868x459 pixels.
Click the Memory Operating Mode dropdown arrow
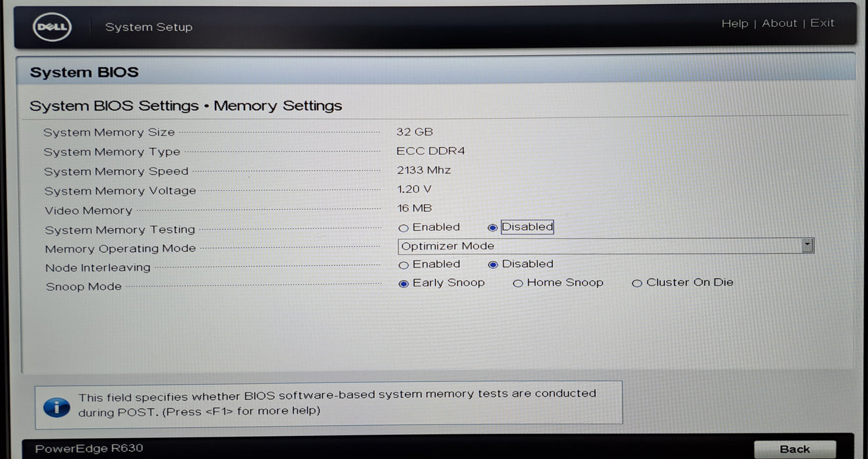[x=808, y=246]
